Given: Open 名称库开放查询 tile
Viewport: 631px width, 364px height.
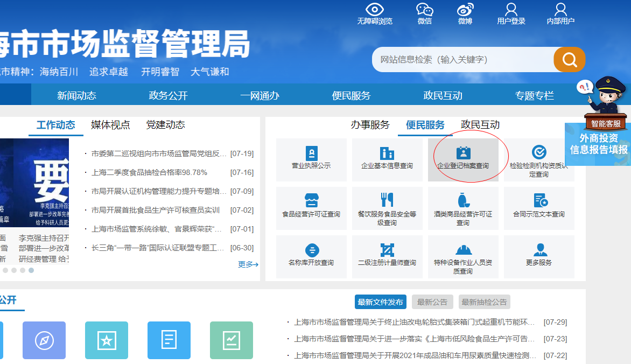Looking at the screenshot, I should click(x=311, y=256).
